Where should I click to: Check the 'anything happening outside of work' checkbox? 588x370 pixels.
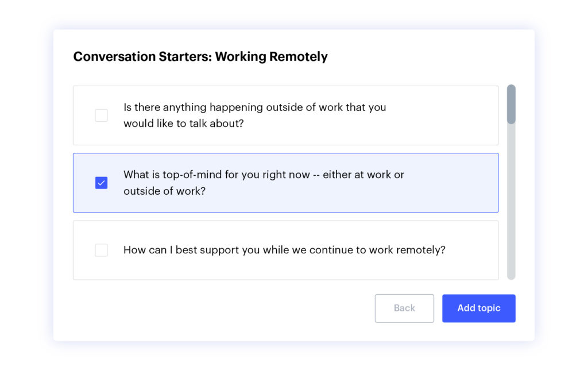click(101, 115)
